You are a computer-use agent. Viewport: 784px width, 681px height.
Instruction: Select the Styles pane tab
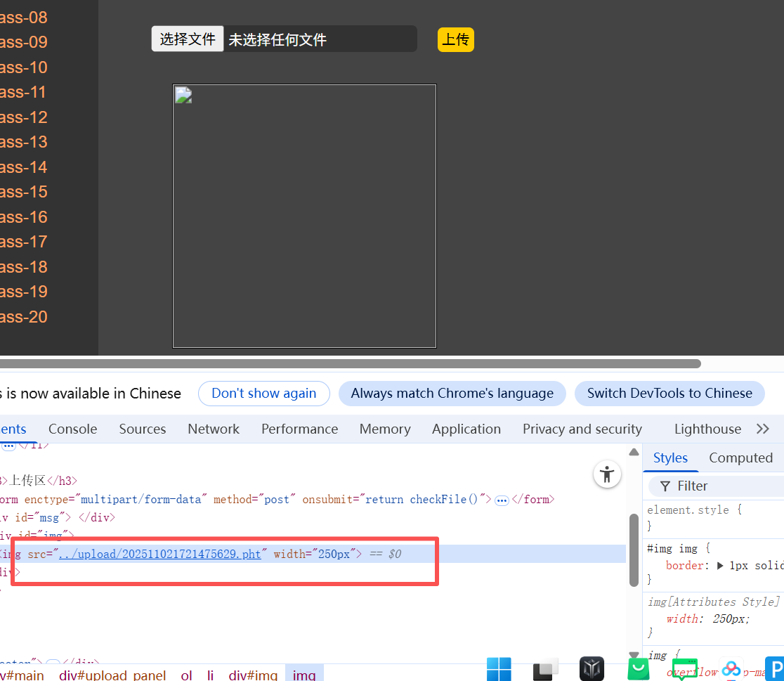click(x=670, y=458)
